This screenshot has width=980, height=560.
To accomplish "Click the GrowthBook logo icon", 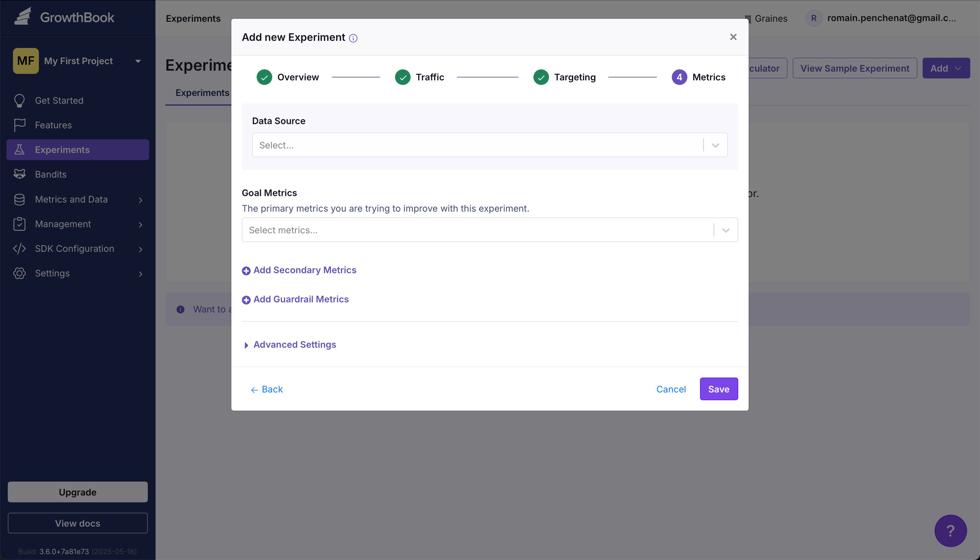I will (x=23, y=17).
